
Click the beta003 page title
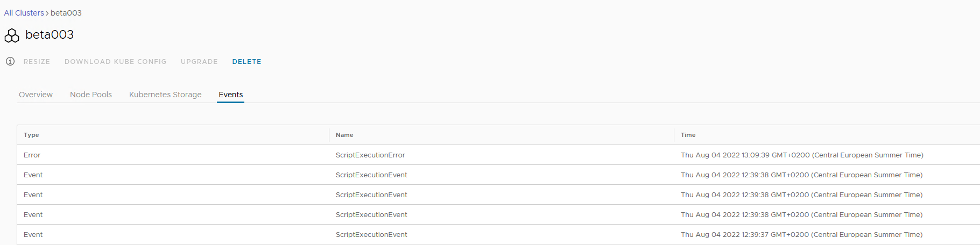coord(50,35)
